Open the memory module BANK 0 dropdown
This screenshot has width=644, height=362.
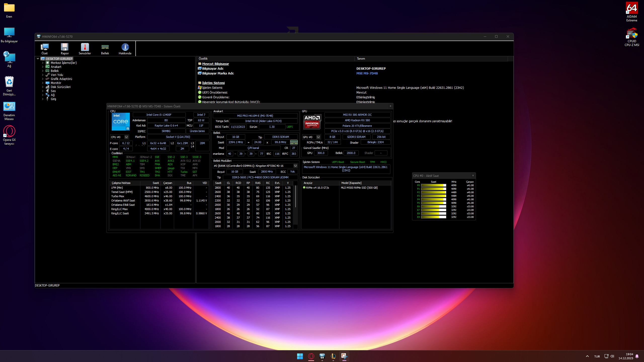click(x=295, y=166)
